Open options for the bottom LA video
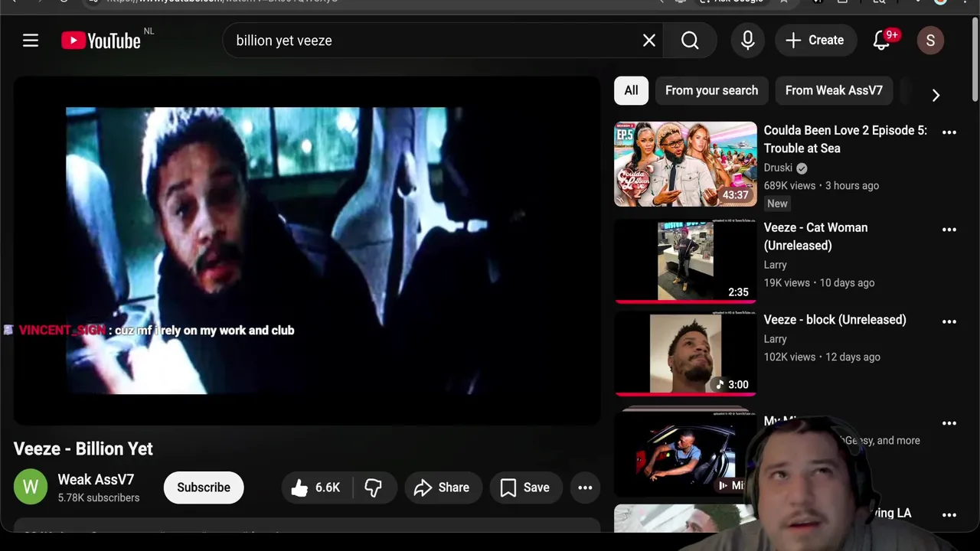 point(949,515)
